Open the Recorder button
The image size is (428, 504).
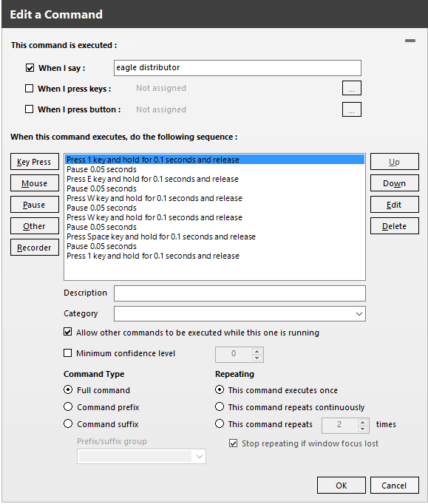[35, 248]
